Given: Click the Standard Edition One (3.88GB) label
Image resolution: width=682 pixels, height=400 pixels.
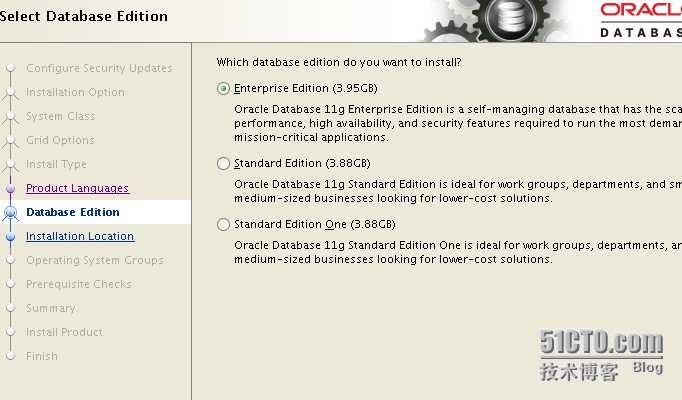Looking at the screenshot, I should point(314,224).
